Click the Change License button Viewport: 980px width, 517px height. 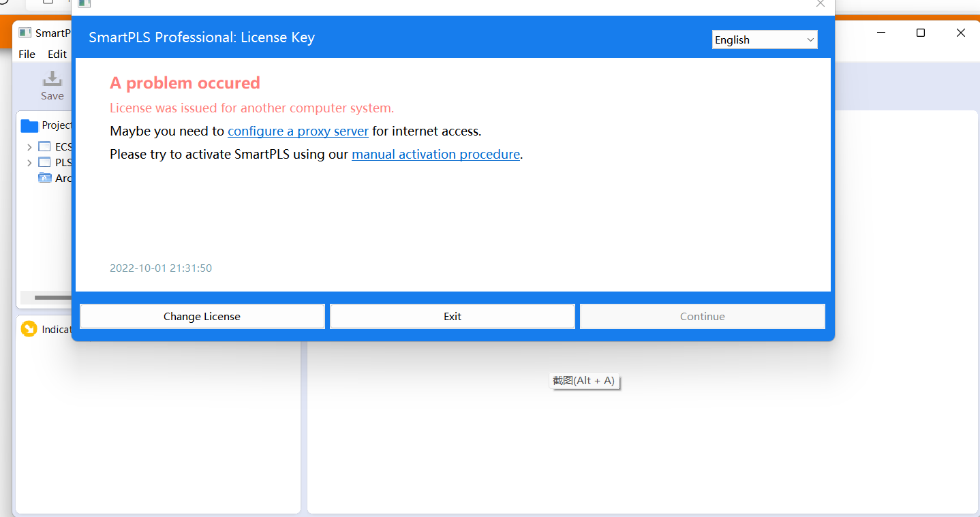pos(202,316)
